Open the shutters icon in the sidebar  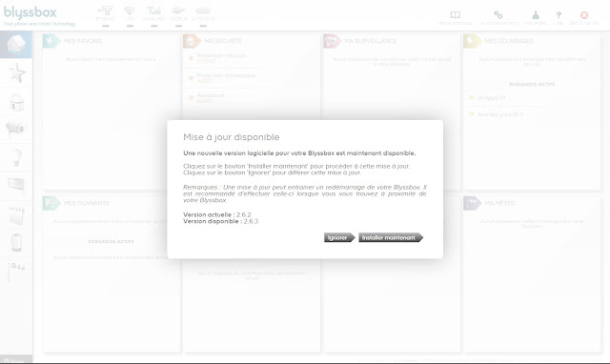(x=16, y=184)
